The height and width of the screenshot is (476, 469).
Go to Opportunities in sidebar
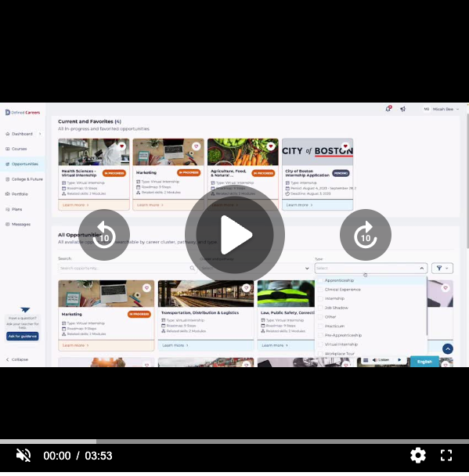[23, 164]
